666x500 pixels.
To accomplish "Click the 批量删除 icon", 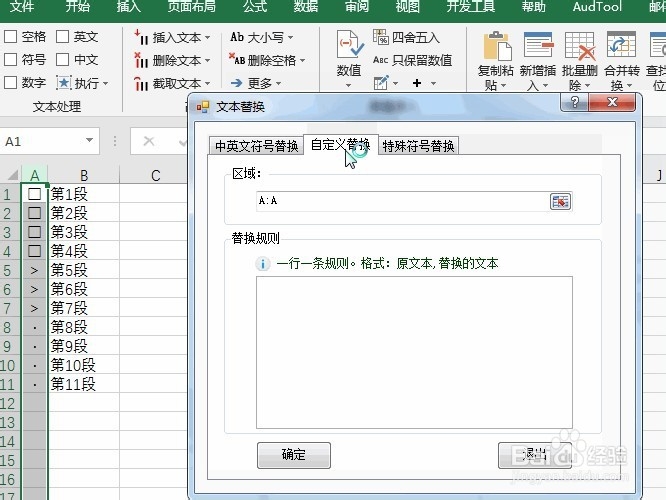I will [580, 46].
